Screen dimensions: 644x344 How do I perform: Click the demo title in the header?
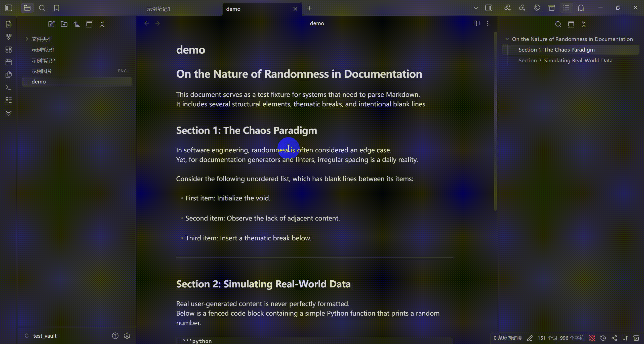click(317, 23)
